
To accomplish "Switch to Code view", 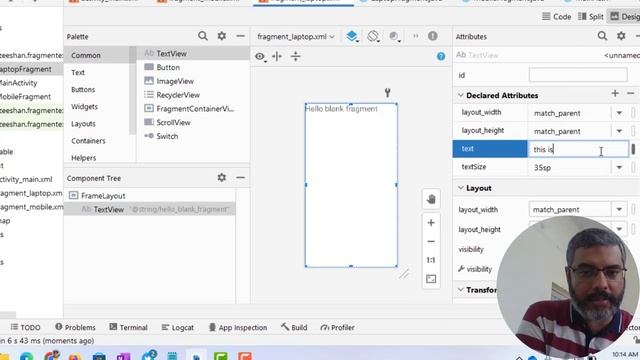I will [x=557, y=17].
